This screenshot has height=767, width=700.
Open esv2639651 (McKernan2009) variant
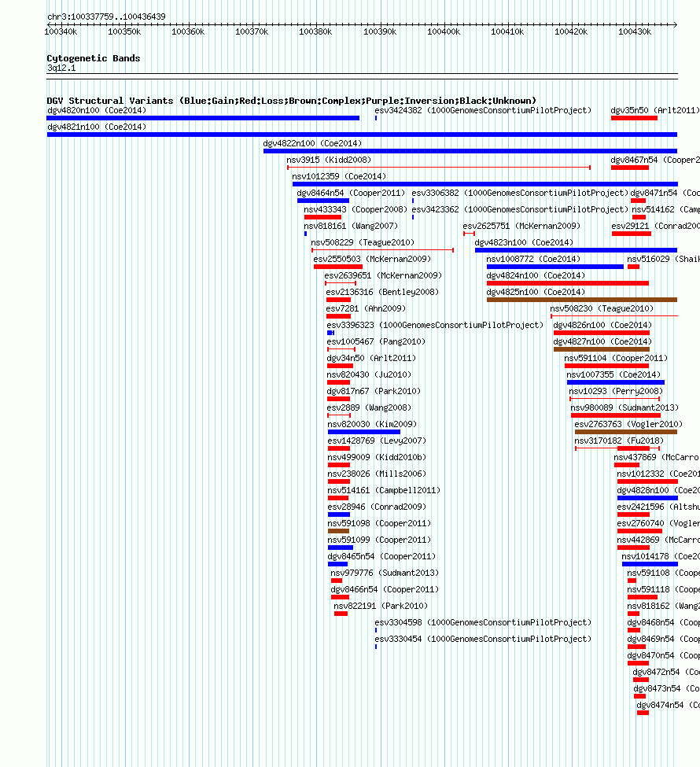pos(383,276)
